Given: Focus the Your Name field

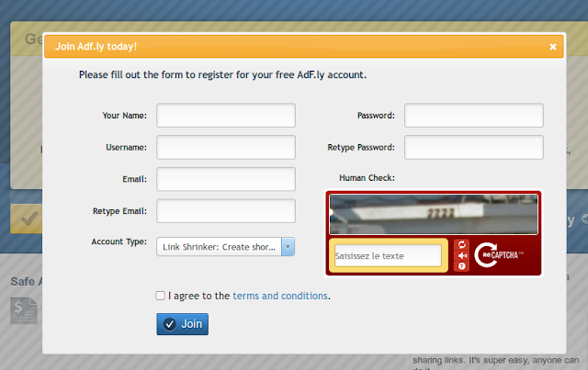Looking at the screenshot, I should pyautogui.click(x=226, y=116).
